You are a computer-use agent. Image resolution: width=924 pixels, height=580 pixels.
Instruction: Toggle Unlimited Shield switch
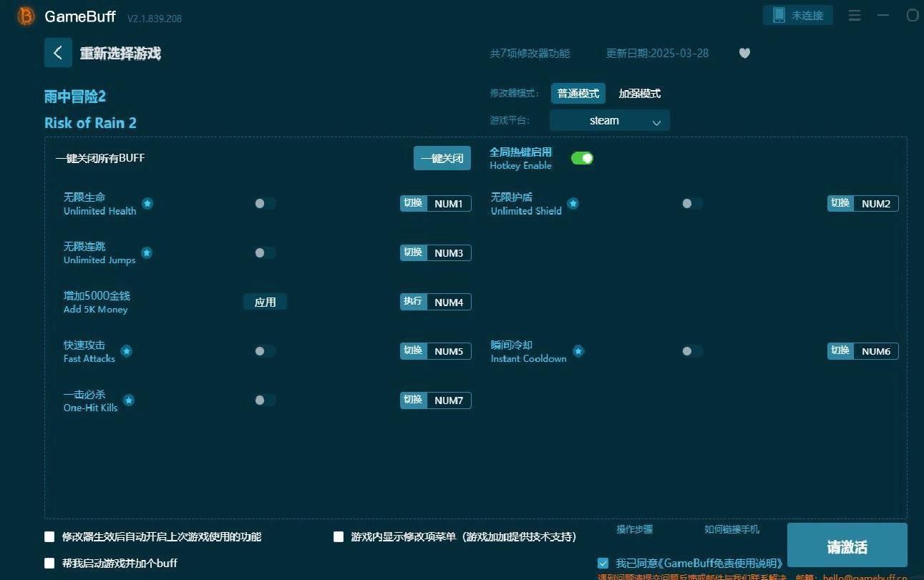(692, 204)
